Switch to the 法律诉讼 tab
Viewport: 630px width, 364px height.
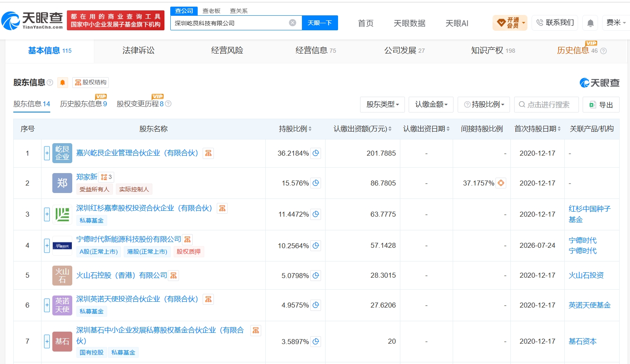click(138, 51)
